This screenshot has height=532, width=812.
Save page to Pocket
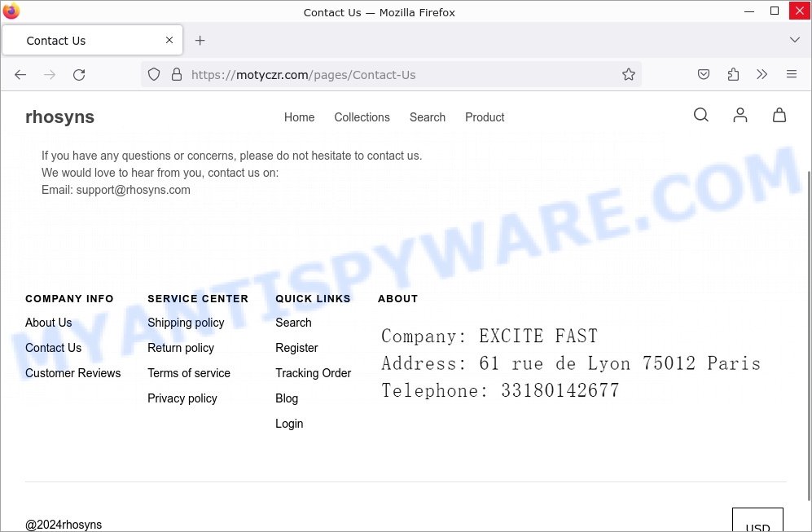(703, 75)
